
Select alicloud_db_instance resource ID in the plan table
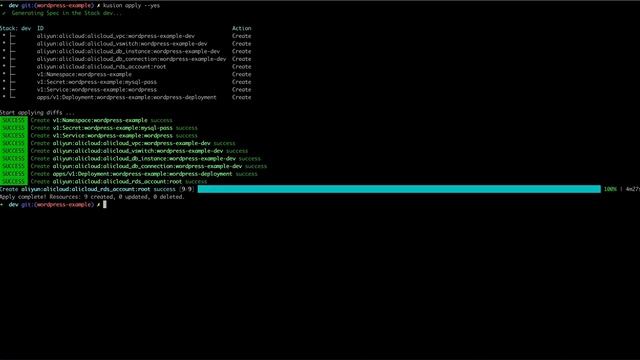coord(128,51)
